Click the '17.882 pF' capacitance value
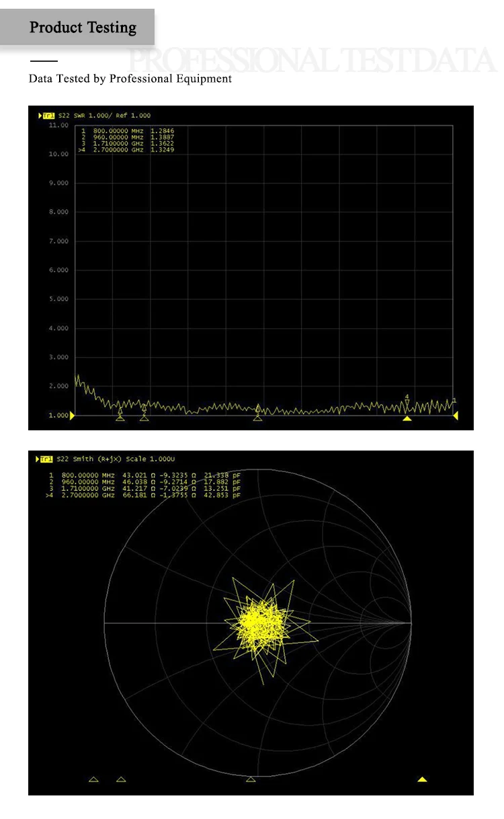This screenshot has width=504, height=819. 222,482
